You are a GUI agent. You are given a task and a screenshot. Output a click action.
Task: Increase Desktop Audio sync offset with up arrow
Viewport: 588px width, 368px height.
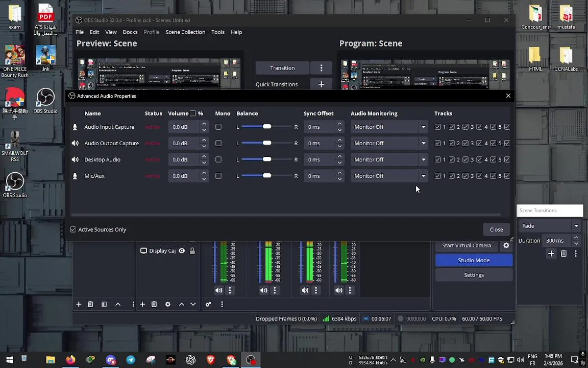(x=339, y=156)
